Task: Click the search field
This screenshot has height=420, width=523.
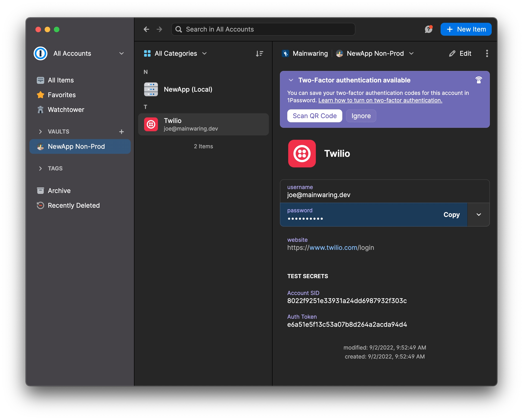Action: pyautogui.click(x=263, y=29)
